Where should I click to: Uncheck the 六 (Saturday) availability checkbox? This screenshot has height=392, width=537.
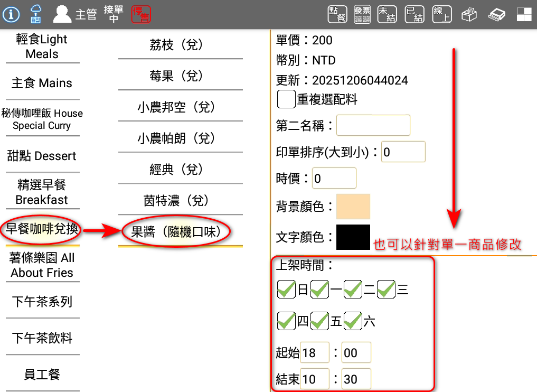pyautogui.click(x=353, y=321)
